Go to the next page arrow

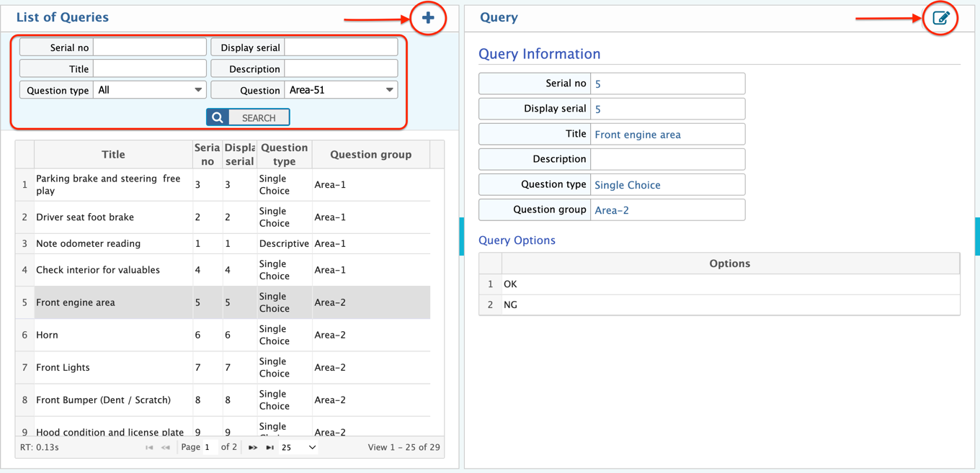(x=252, y=448)
